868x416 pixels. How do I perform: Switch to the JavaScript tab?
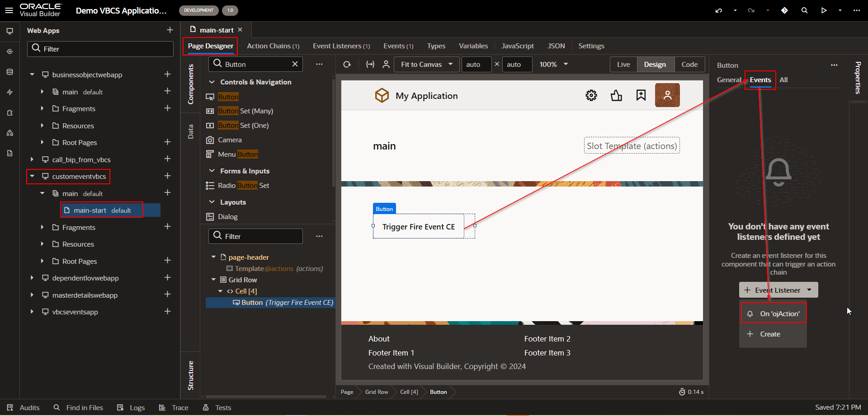[x=518, y=46]
